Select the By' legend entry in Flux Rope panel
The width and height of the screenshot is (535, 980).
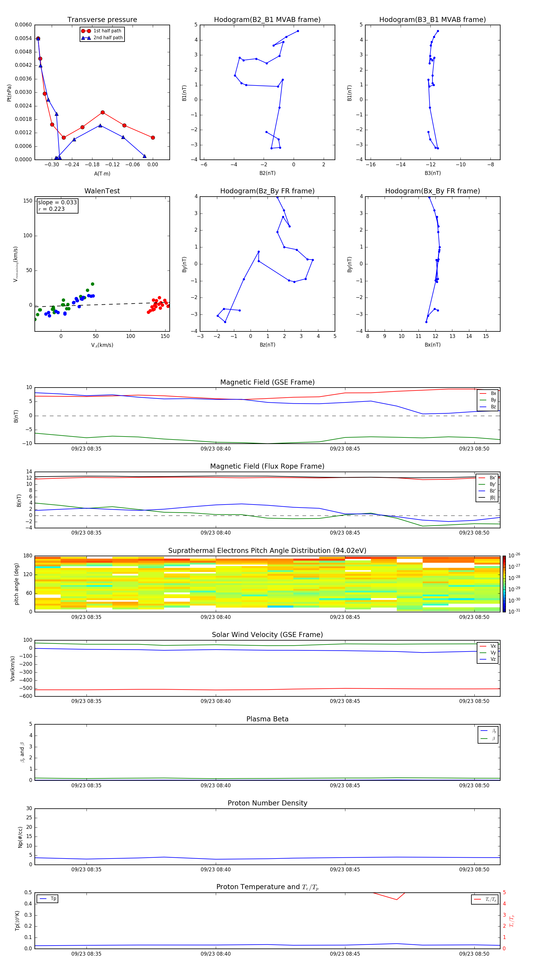coord(487,484)
